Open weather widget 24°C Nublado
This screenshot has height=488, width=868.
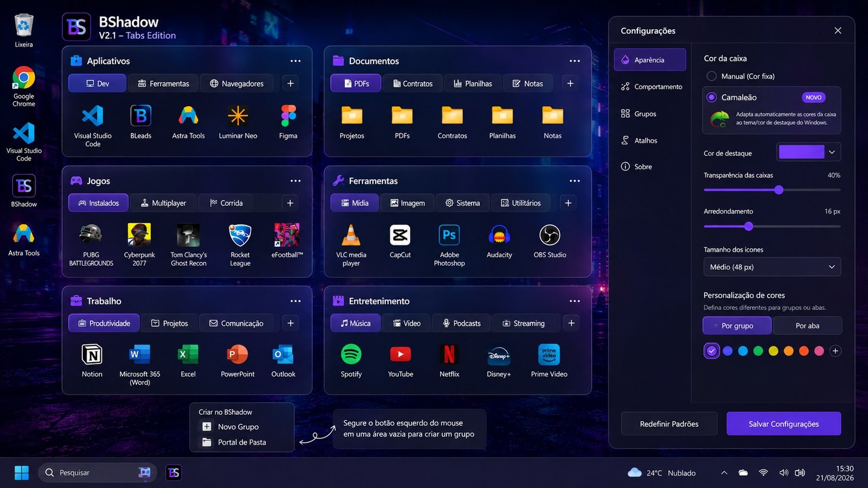point(661,473)
